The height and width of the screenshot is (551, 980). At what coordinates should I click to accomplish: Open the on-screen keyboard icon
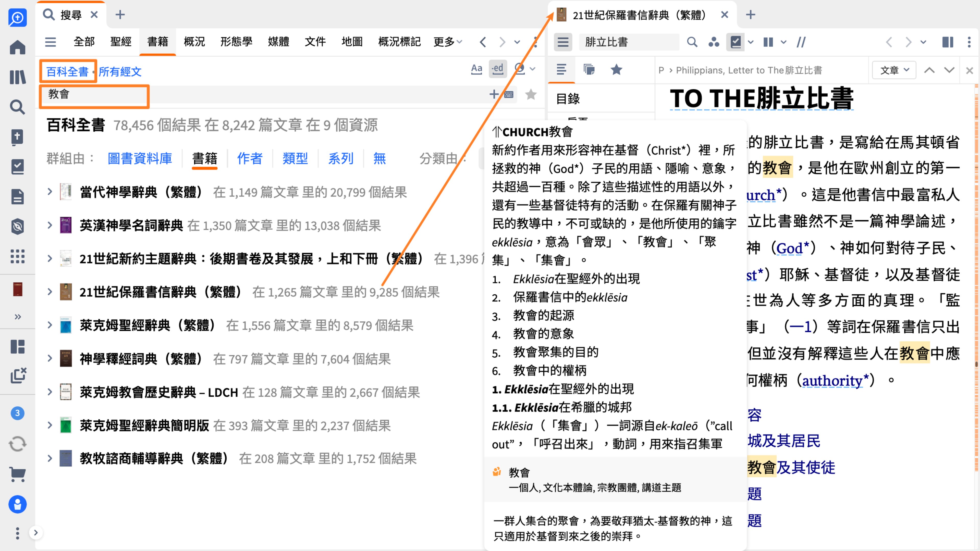(x=509, y=94)
